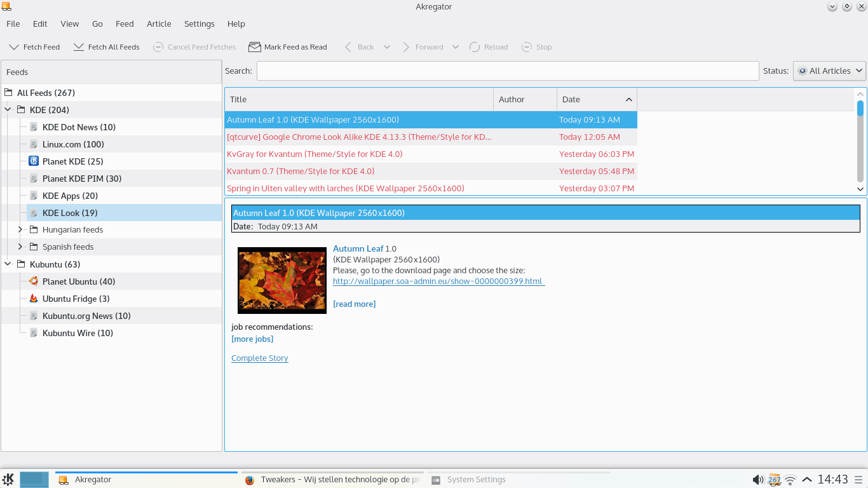Select KDE Apps feed
868x488 pixels.
70,196
